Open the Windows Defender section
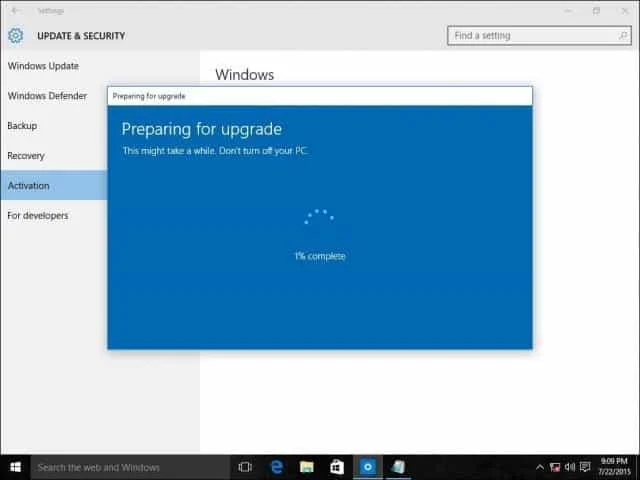The image size is (640, 480). [47, 96]
